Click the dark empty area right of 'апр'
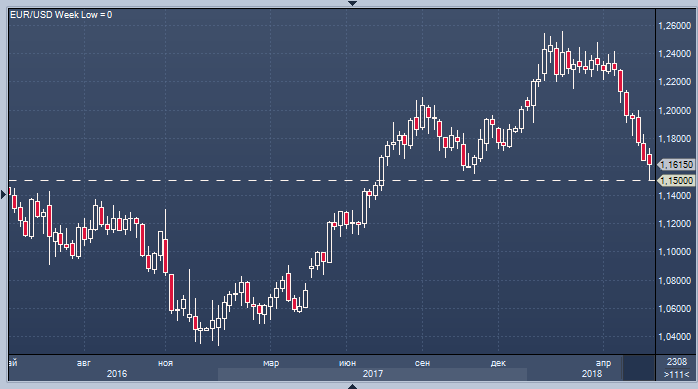698x389 pixels. click(639, 368)
